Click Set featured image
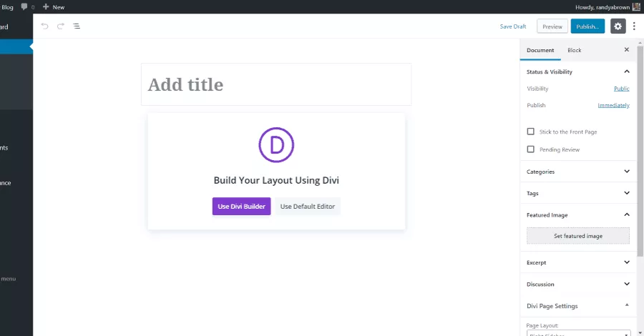Viewport: 644px width, 336px height. (578, 236)
